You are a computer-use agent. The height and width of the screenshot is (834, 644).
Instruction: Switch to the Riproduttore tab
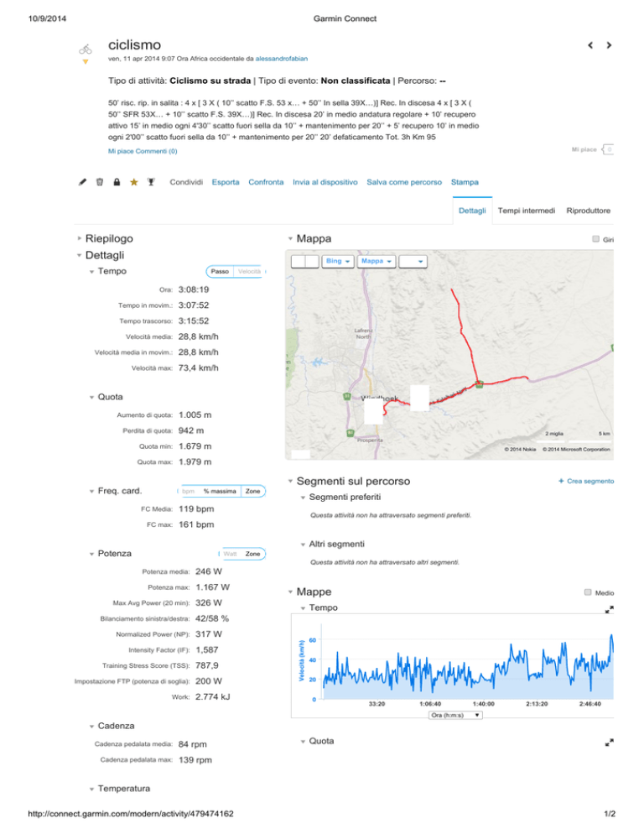pos(588,211)
